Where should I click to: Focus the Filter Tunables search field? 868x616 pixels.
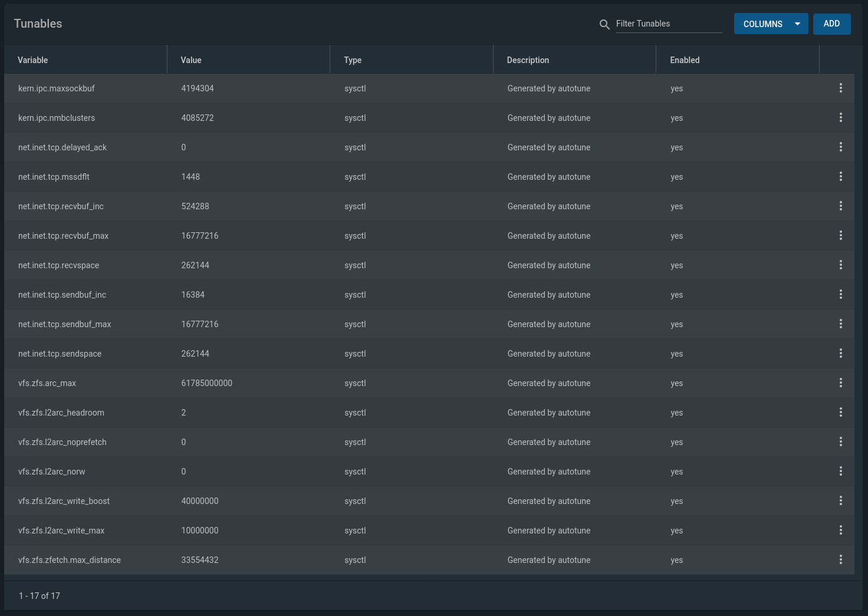point(669,24)
